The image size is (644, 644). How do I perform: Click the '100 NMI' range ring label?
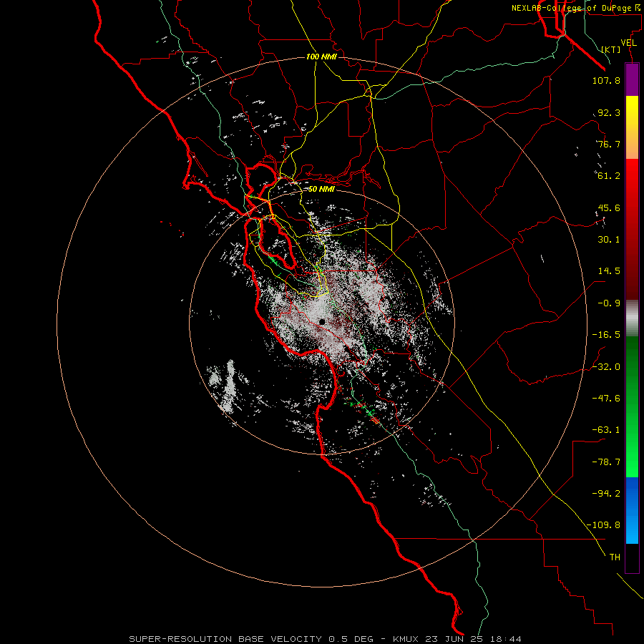coord(321,57)
